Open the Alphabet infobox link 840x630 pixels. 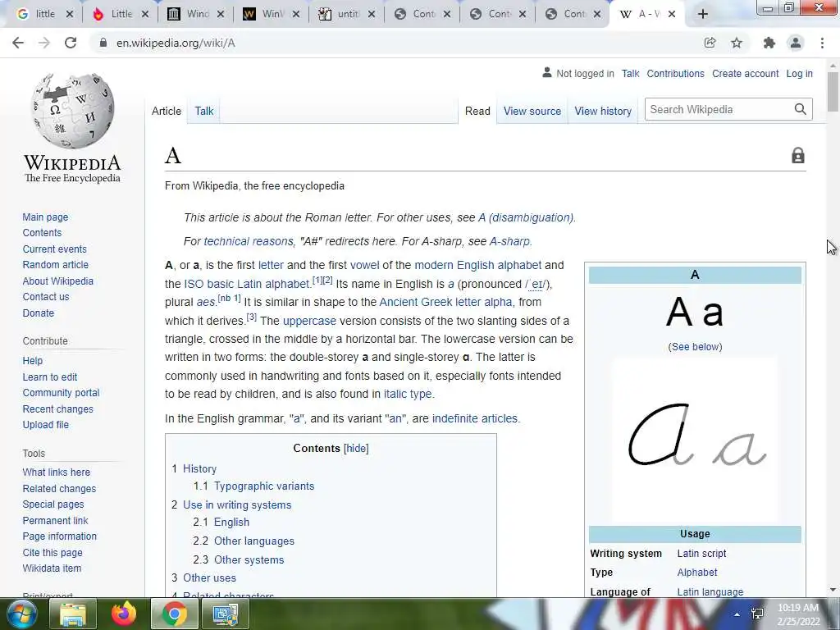697,572
